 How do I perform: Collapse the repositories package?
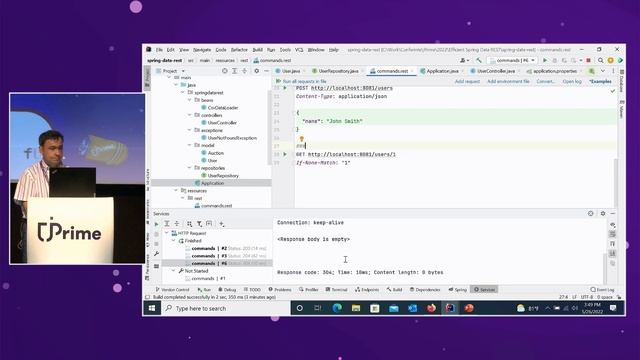[x=189, y=168]
